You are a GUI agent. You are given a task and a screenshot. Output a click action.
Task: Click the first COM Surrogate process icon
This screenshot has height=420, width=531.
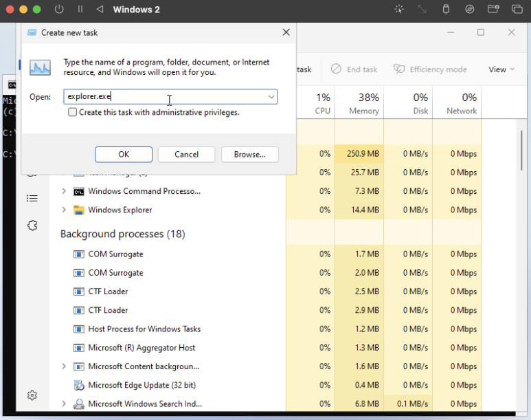78,254
